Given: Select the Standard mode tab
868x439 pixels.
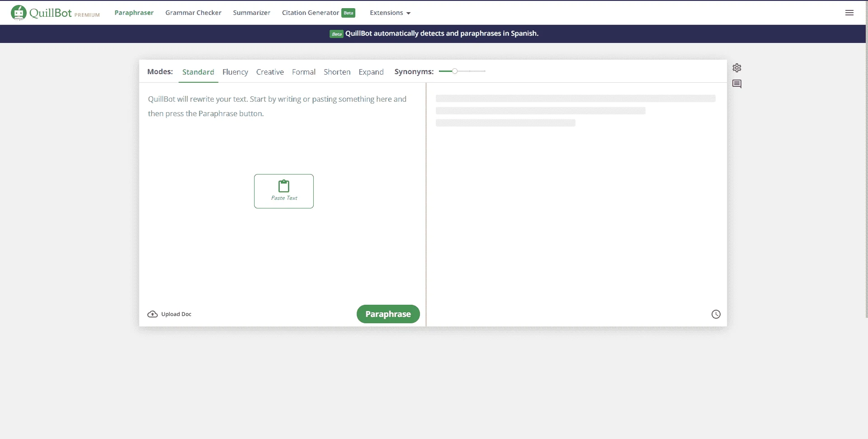Looking at the screenshot, I should pos(198,72).
